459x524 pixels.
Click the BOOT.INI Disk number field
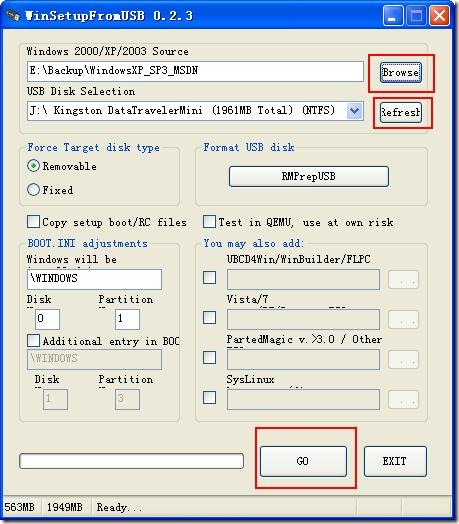(47, 319)
